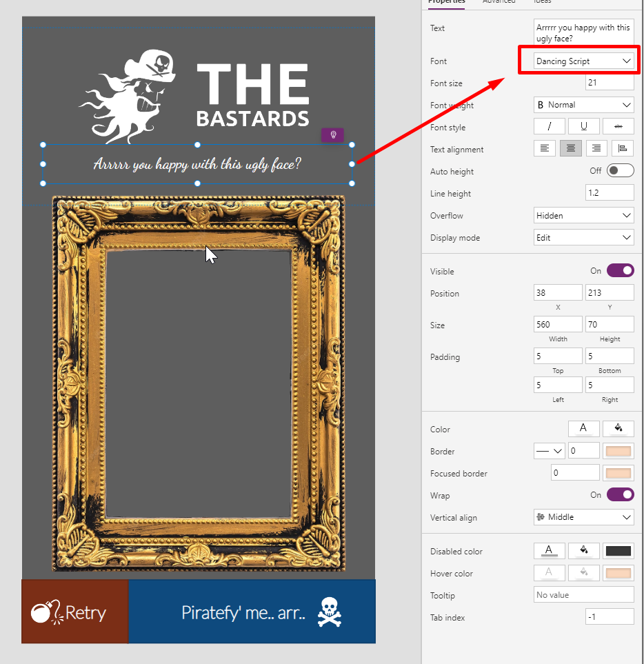Screen dimensions: 644x664
Task: Click the Tab index field
Action: click(610, 616)
